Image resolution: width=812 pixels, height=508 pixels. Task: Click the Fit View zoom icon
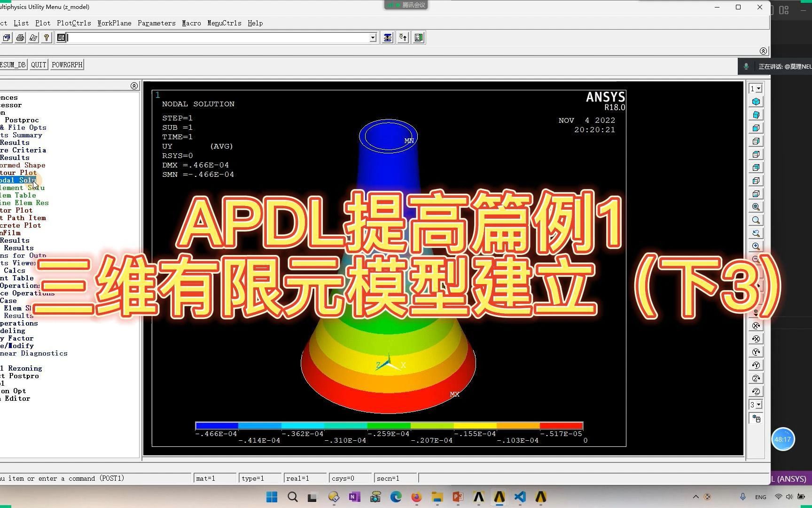pyautogui.click(x=756, y=207)
